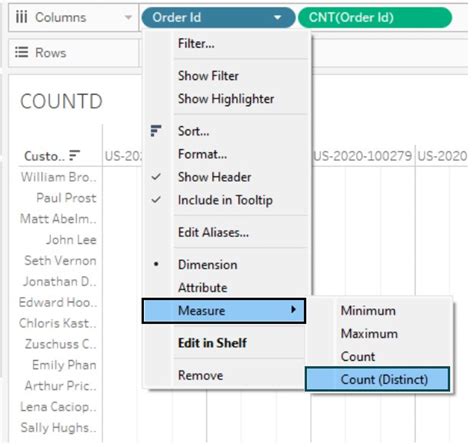Viewport: 474px width, 447px height.
Task: Click the Rows shelf label
Action: pos(51,53)
